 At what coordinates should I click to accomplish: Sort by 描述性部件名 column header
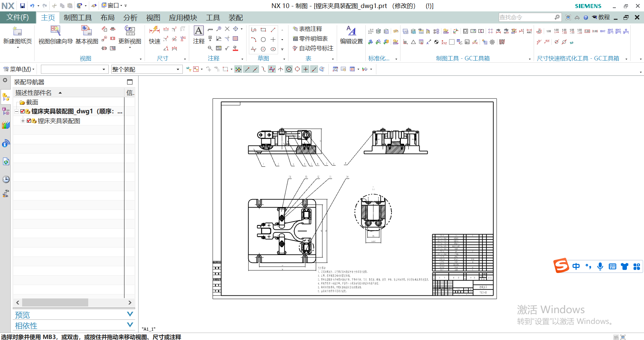68,93
